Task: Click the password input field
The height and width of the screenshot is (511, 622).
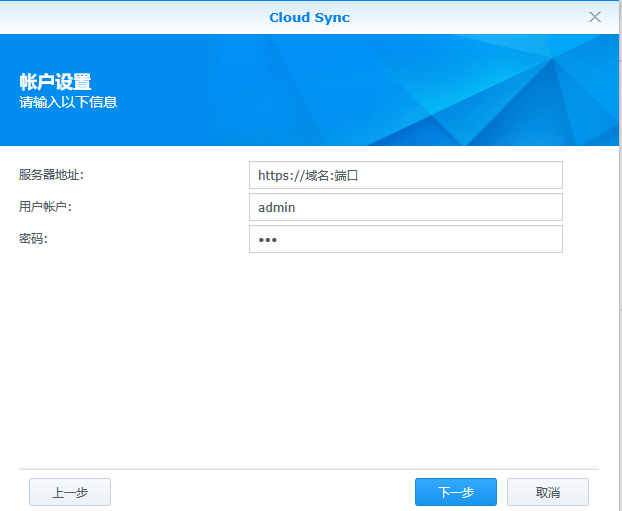Action: coord(406,239)
